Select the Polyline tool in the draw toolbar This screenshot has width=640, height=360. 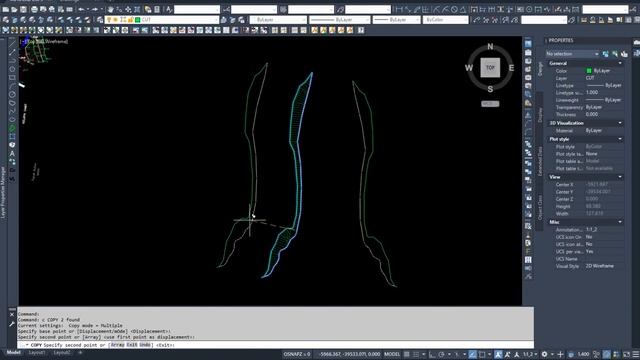[x=12, y=60]
